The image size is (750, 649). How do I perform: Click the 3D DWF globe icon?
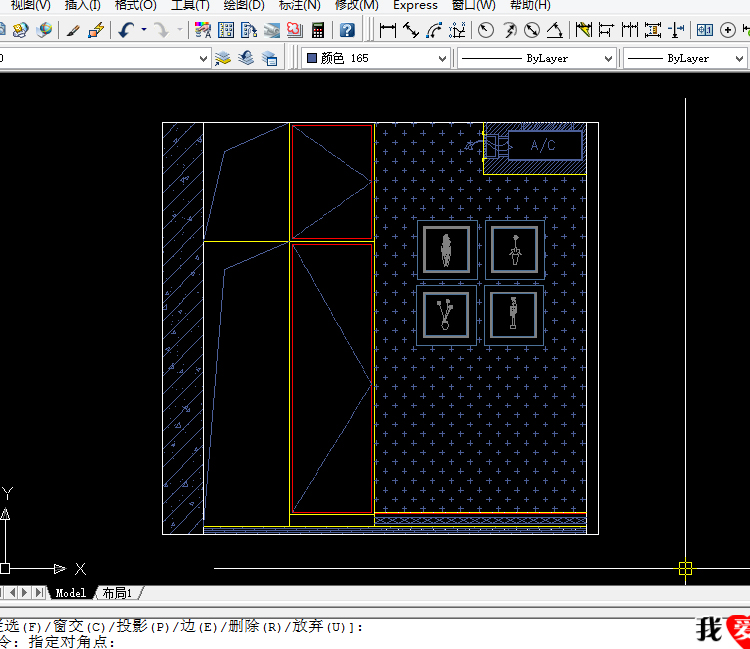click(x=44, y=30)
